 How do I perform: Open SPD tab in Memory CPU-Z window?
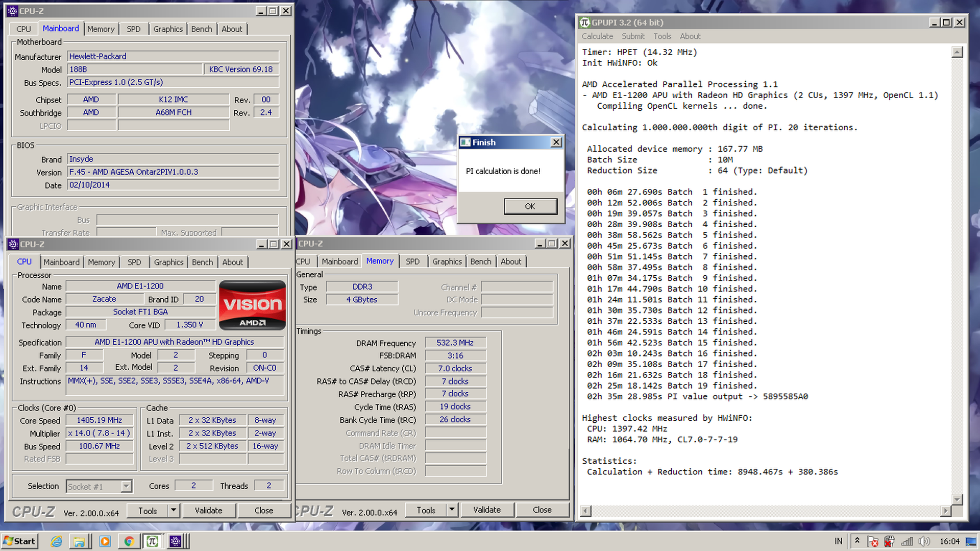(x=412, y=261)
